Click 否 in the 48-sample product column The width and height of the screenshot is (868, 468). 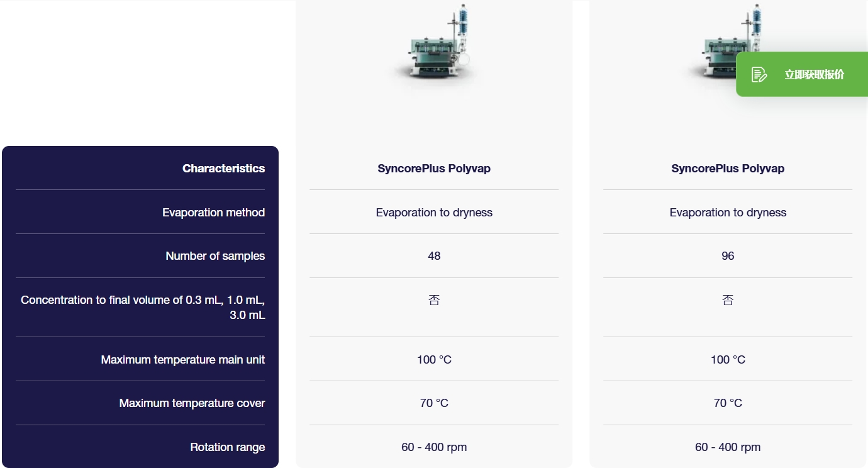[x=434, y=300]
